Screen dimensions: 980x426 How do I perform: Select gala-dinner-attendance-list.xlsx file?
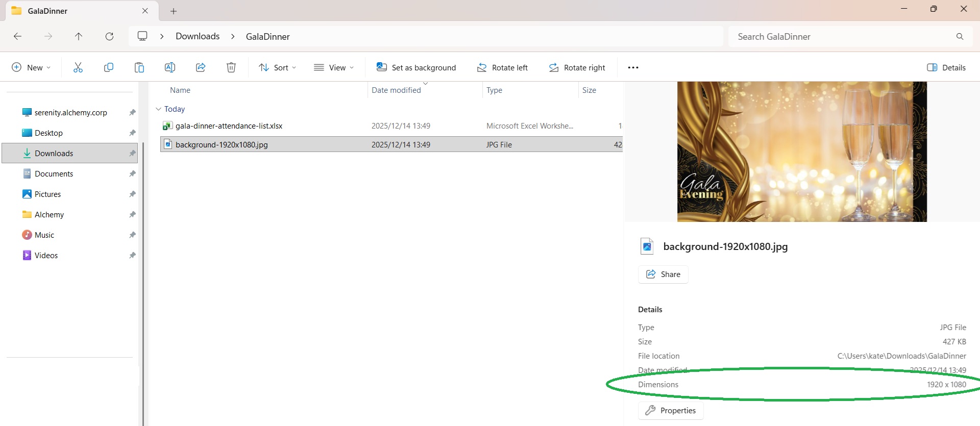pyautogui.click(x=229, y=126)
